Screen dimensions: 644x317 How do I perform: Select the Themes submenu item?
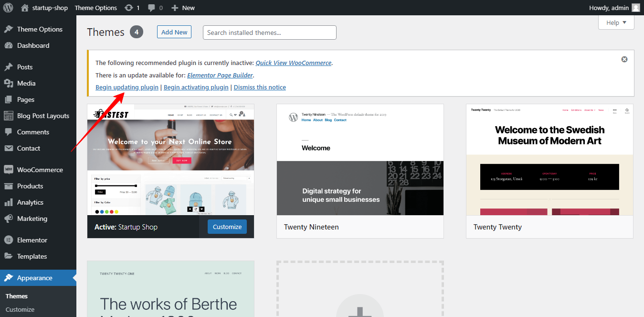(17, 296)
